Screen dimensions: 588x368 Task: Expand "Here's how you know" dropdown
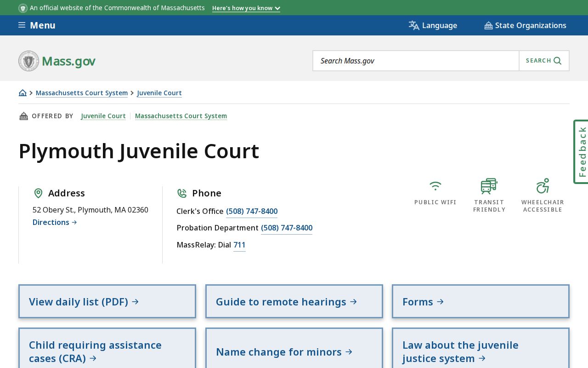click(246, 8)
